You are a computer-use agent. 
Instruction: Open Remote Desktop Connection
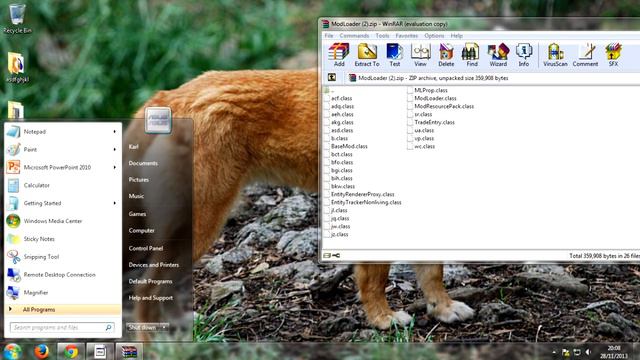(59, 275)
